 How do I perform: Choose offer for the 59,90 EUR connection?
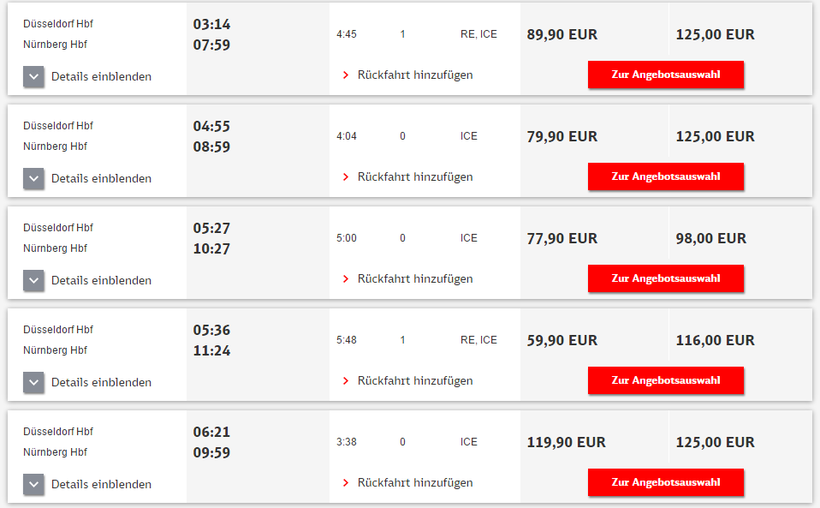pos(665,381)
